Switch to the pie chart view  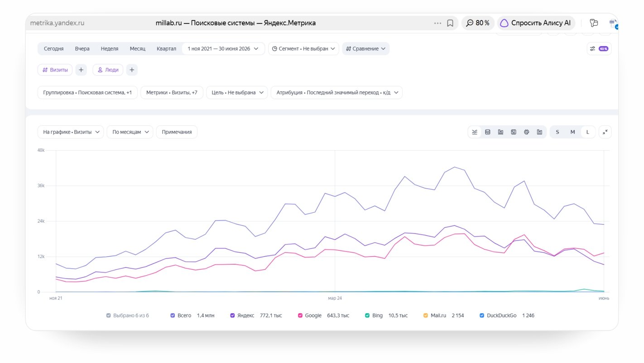coord(527,132)
